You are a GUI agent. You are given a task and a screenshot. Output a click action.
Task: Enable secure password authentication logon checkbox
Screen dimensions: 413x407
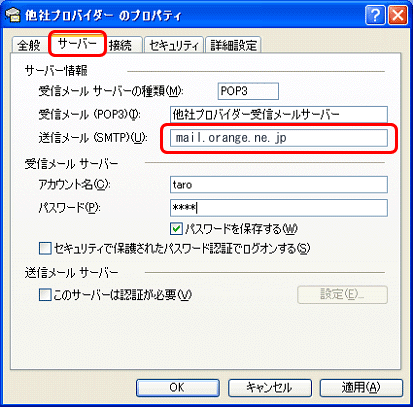[45, 248]
